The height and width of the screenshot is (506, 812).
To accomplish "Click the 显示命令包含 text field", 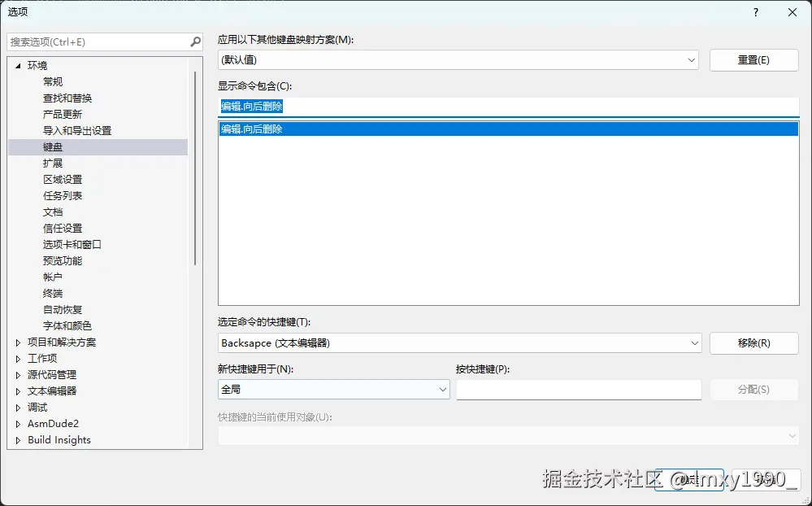I will point(509,107).
